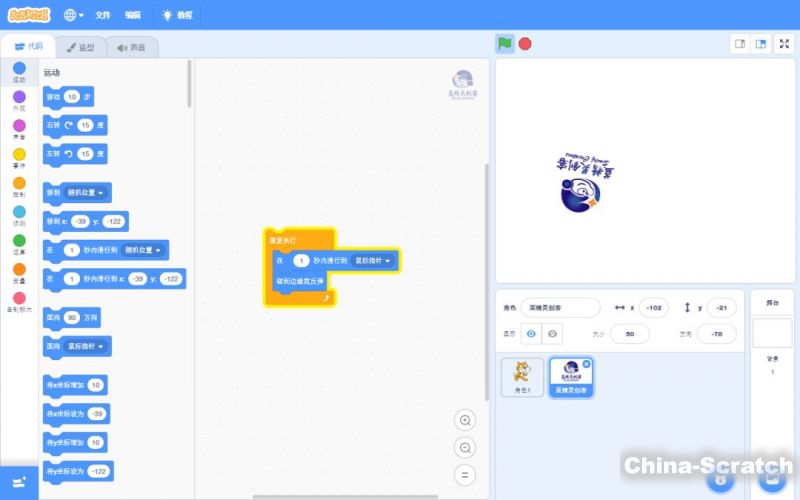This screenshot has width=800, height=500.
Task: Open the 教程 tutorials link
Action: pos(179,15)
